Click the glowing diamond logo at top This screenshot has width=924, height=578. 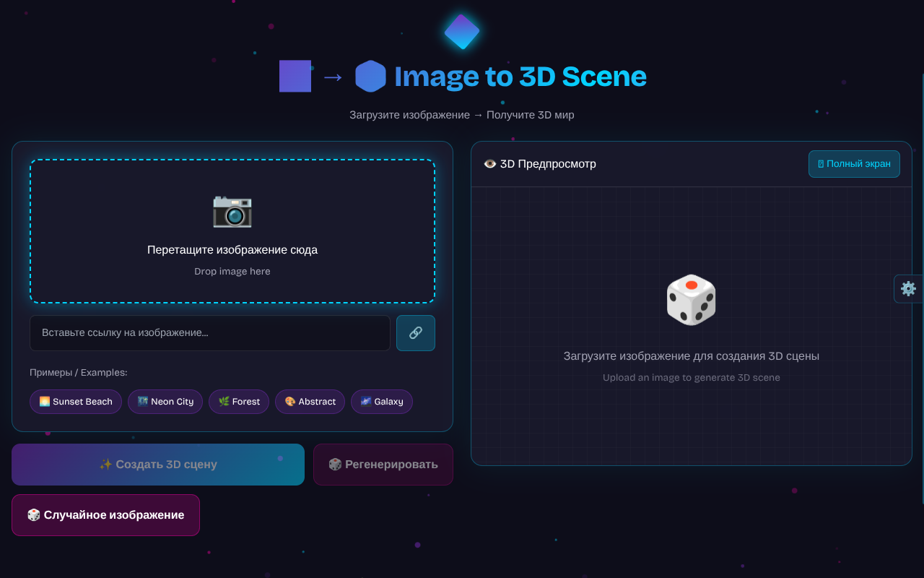tap(462, 32)
